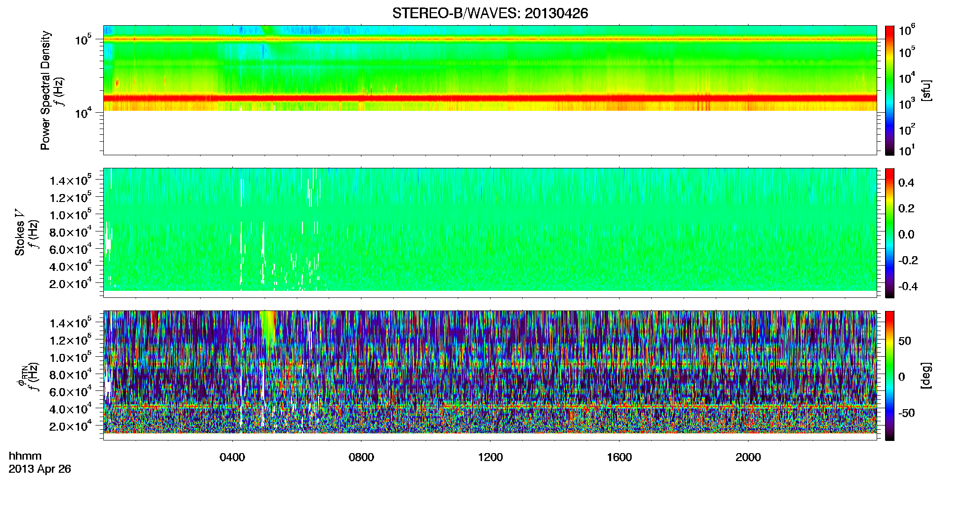
Task: Select the 0400 time axis label
Action: pyautogui.click(x=232, y=457)
